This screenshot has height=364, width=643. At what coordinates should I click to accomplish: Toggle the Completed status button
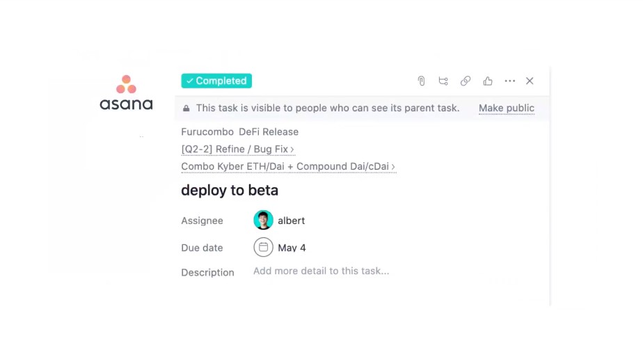(x=216, y=81)
